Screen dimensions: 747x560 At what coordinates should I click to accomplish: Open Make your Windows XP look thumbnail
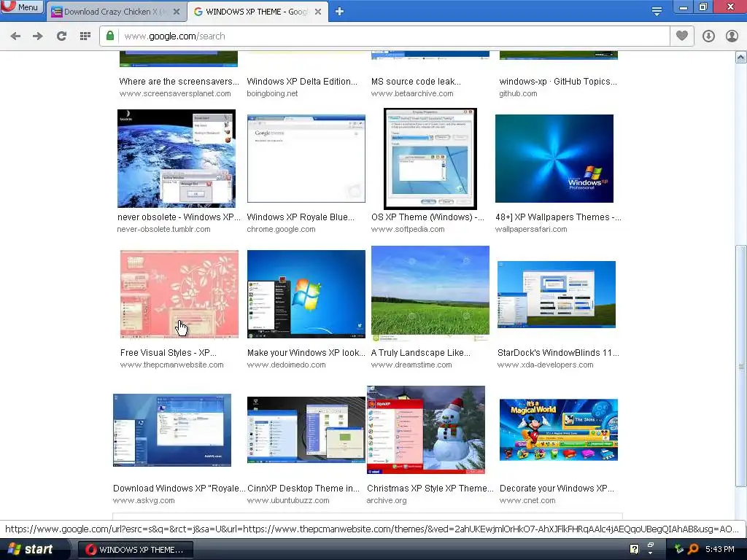[x=306, y=295]
